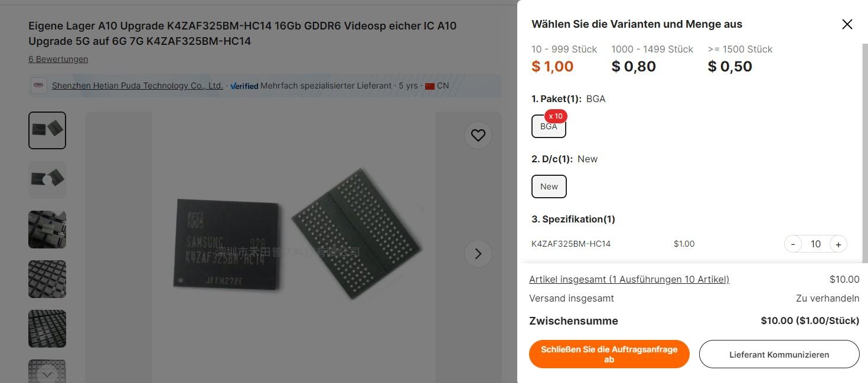Viewport: 868px width, 383px height.
Task: Select the BGA package option
Action: pos(549,126)
